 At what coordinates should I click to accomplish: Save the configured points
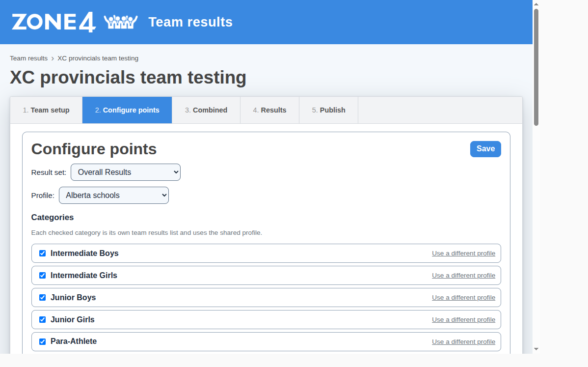tap(485, 149)
